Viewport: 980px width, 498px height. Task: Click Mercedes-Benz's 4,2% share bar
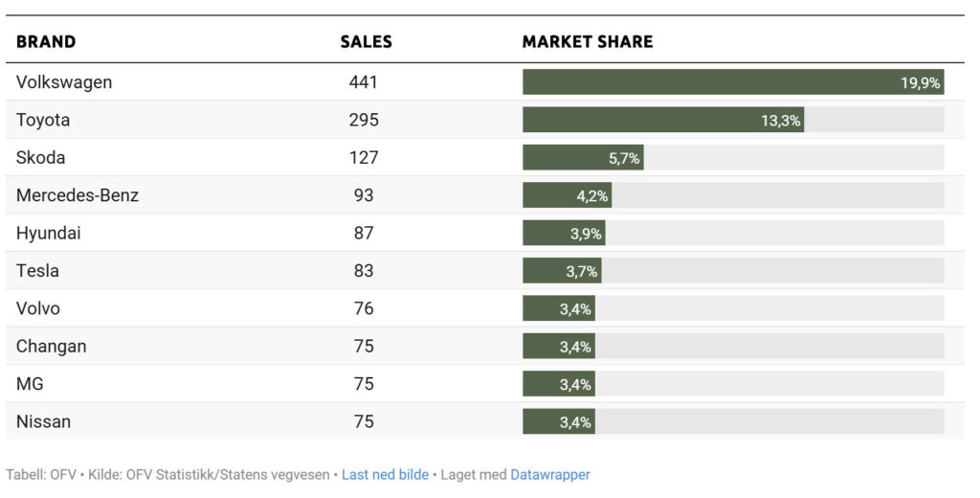pos(567,195)
